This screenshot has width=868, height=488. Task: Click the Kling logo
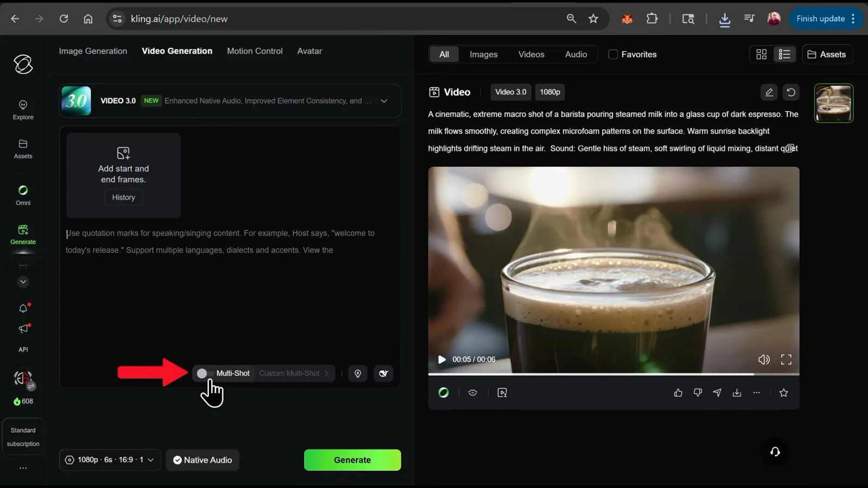point(23,64)
